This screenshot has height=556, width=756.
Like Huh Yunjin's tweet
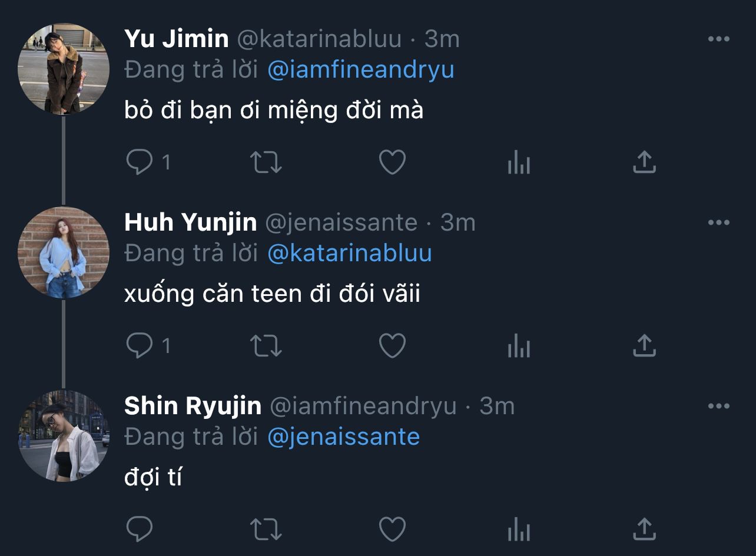pyautogui.click(x=392, y=346)
